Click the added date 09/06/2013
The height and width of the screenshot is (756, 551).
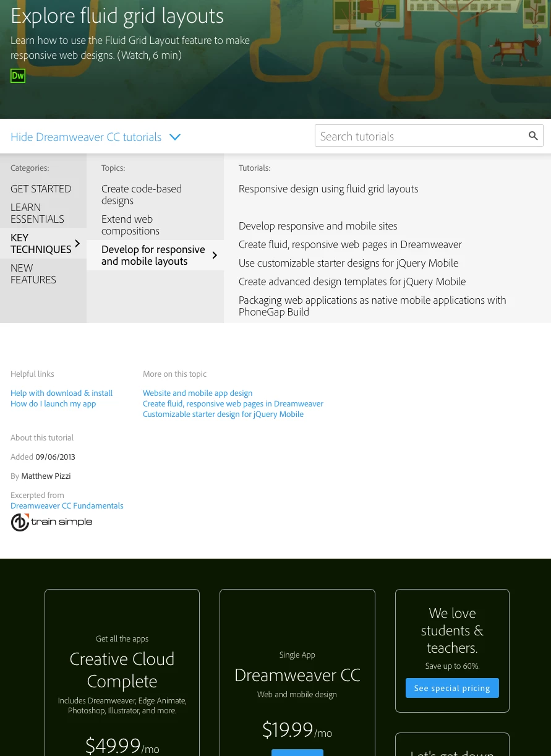click(55, 457)
